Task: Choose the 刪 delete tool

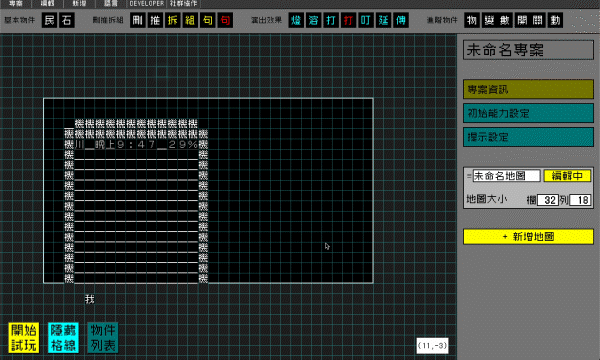Action: point(138,20)
